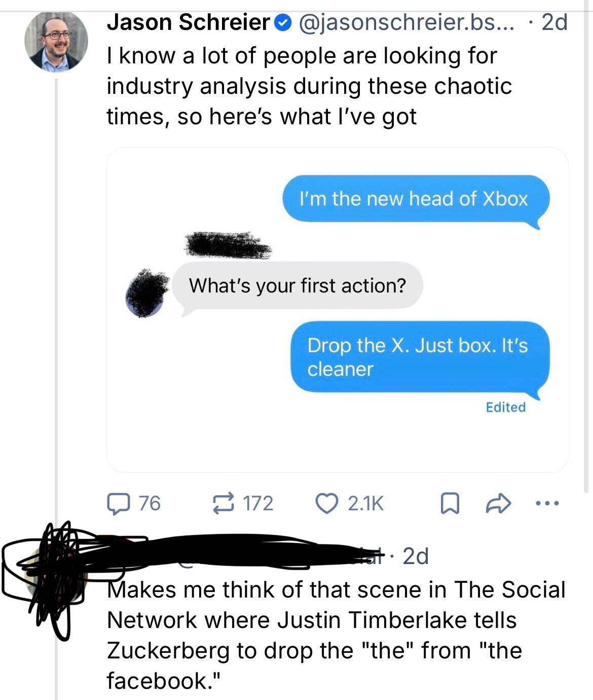The height and width of the screenshot is (700, 593).
Task: Click the "Drop the X. Just box" bubble
Action: pyautogui.click(x=419, y=357)
